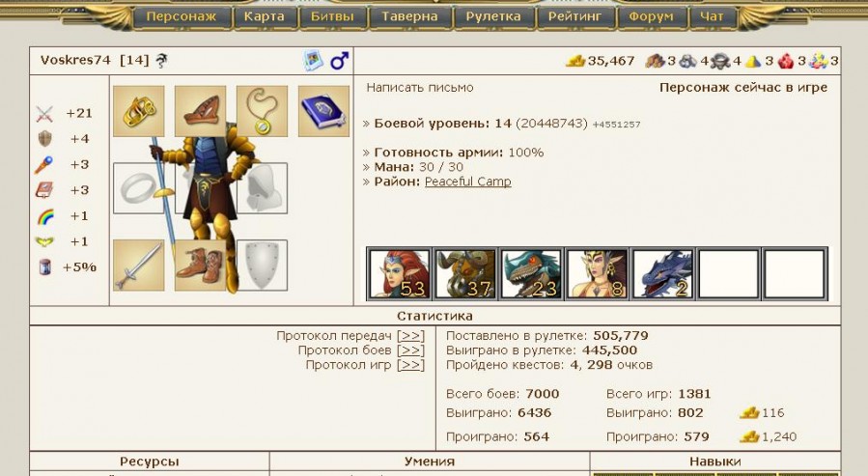Open the photo album icon next to username
868x476 pixels.
pyautogui.click(x=313, y=60)
